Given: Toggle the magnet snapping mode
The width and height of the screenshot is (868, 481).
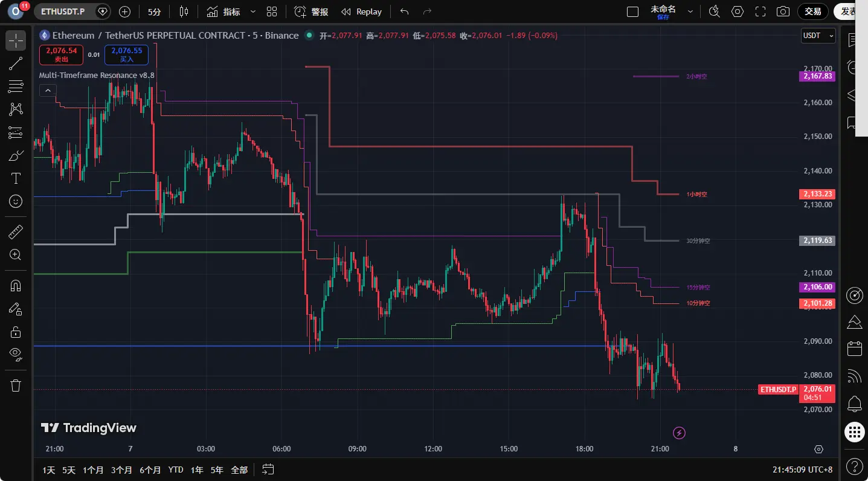Looking at the screenshot, I should coord(16,286).
